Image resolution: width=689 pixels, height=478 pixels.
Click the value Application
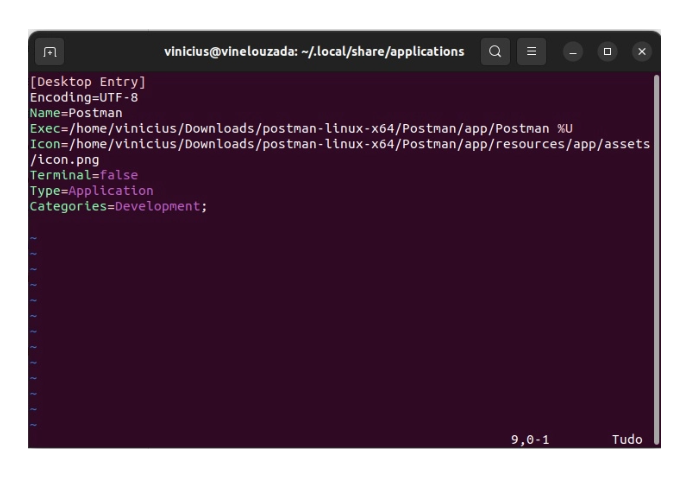[x=111, y=191]
